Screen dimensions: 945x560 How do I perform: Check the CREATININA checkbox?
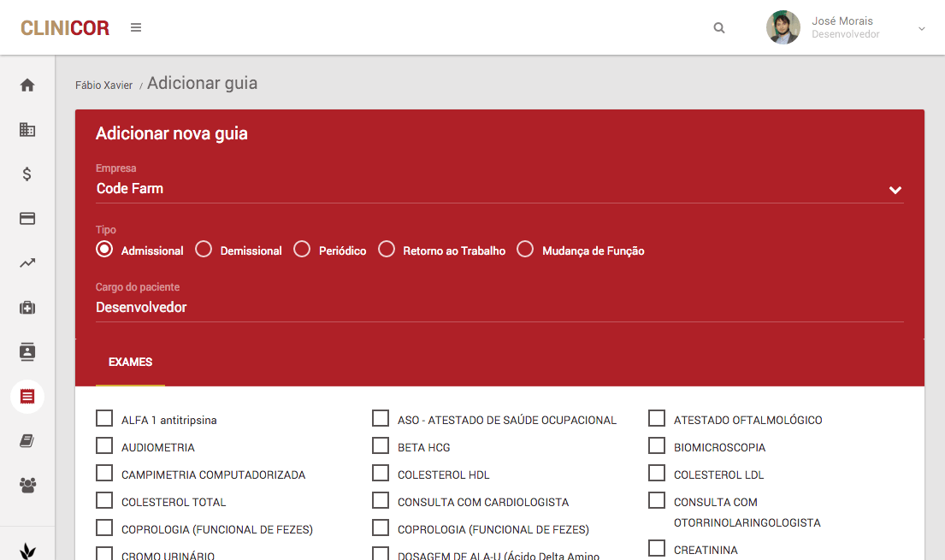pos(657,548)
